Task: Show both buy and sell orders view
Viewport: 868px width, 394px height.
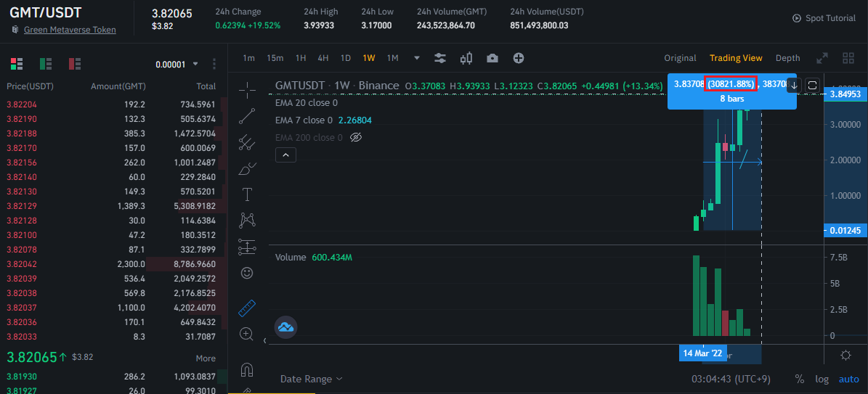Action: coord(17,64)
